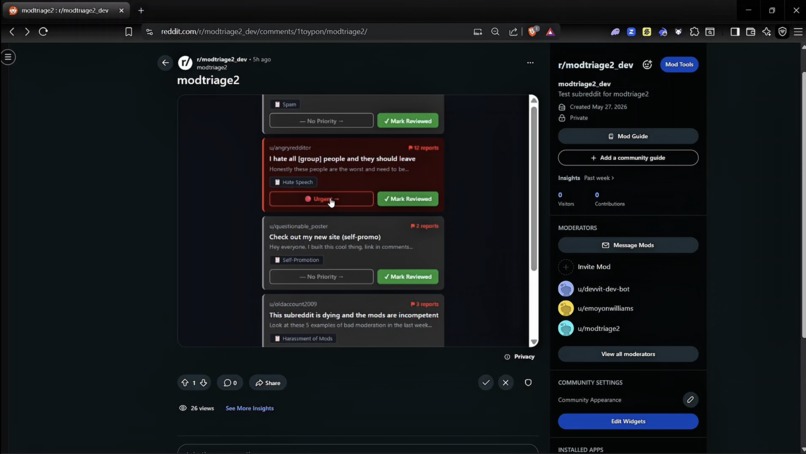Click the community smiley-face icon next to the subreddit name
The height and width of the screenshot is (454, 806).
(647, 65)
